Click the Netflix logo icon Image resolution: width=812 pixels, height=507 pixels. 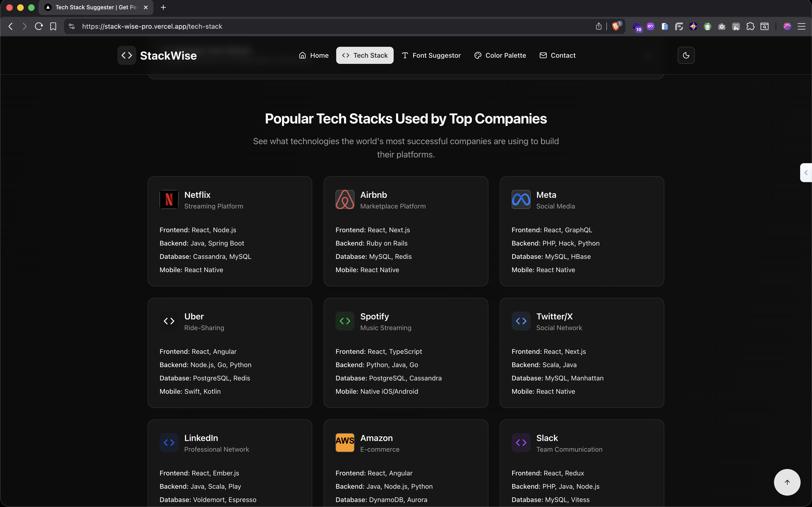pyautogui.click(x=169, y=199)
